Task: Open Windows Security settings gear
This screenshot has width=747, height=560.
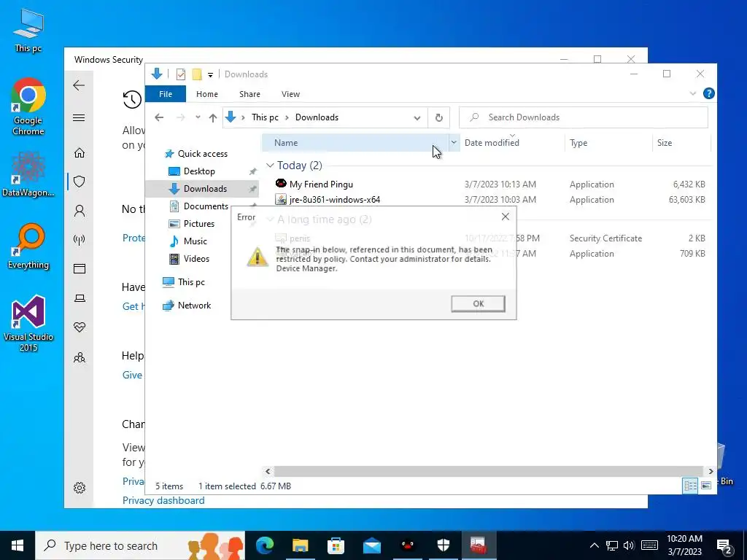Action: click(x=80, y=488)
